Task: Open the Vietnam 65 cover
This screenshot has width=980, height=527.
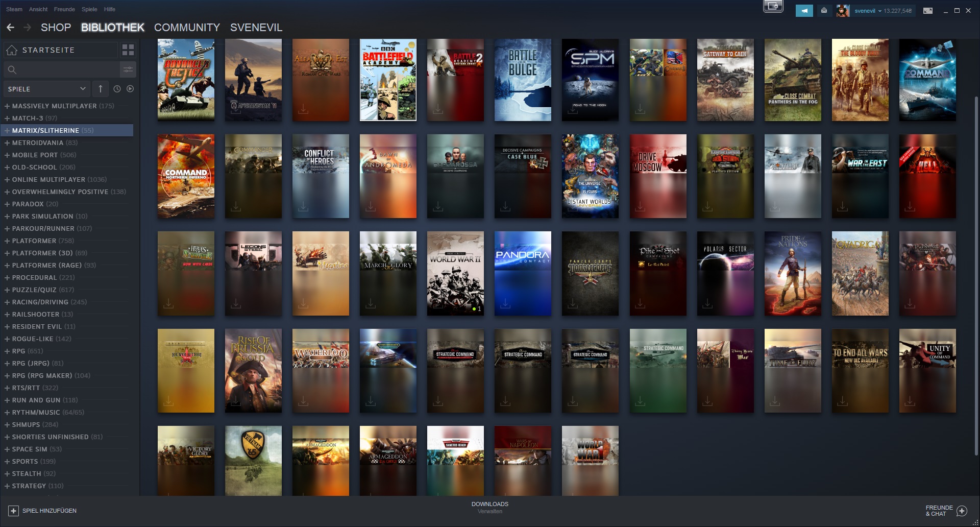Action: (253, 461)
